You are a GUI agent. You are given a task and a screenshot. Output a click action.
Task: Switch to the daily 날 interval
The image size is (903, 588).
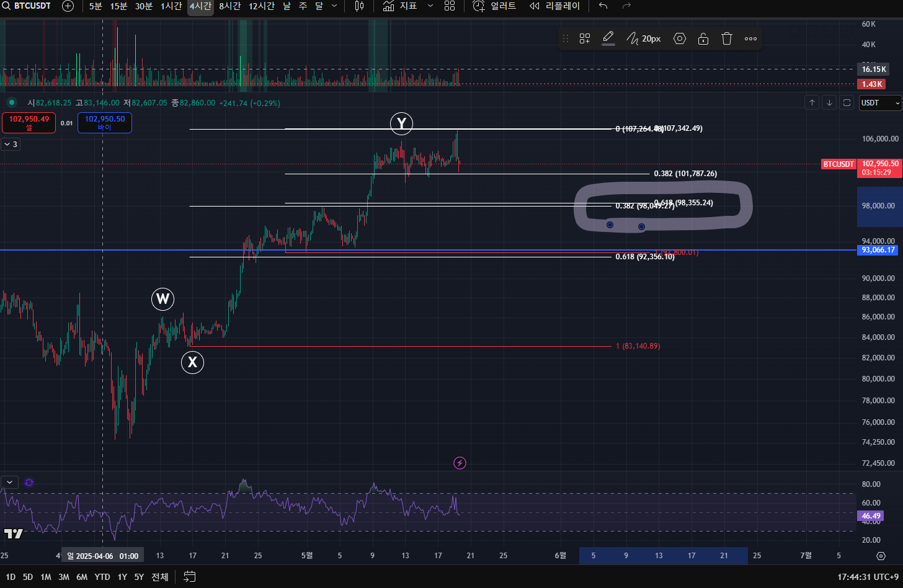click(x=287, y=6)
